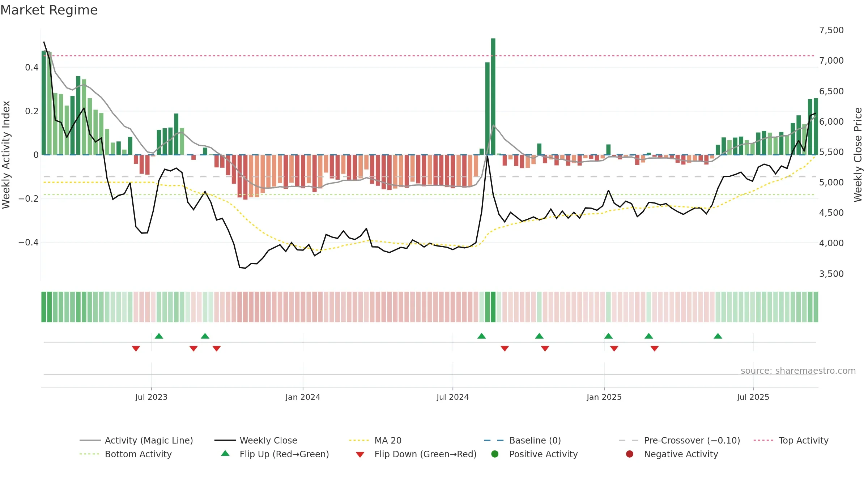Toggle the Positive Activity legend entry

coord(534,454)
